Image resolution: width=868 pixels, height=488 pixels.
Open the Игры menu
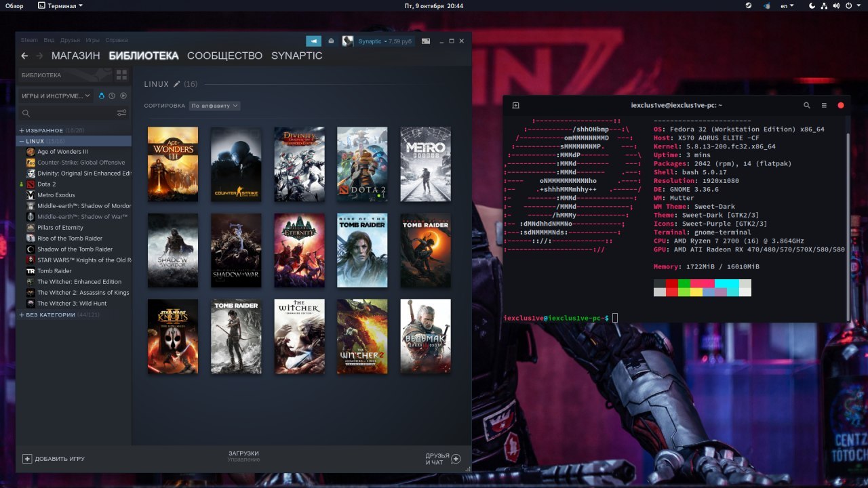92,40
